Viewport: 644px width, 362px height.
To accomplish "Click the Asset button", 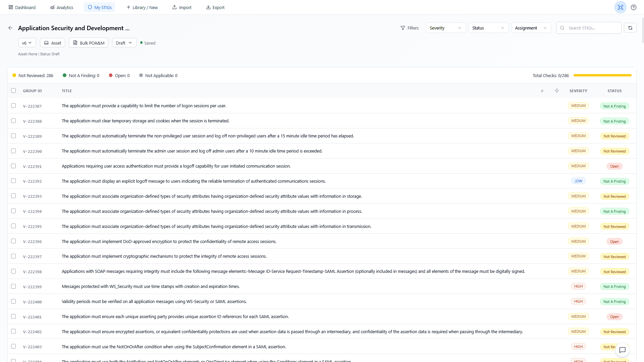I will [52, 43].
